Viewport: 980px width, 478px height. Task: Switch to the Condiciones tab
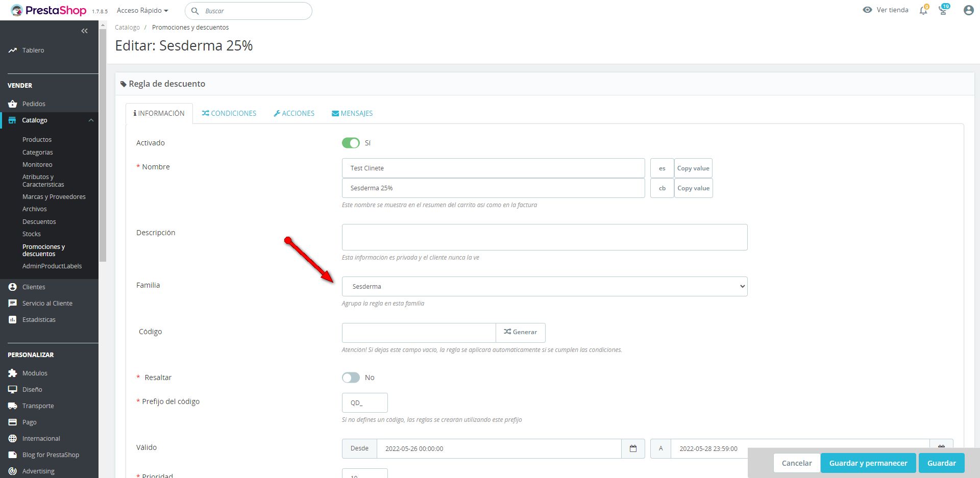229,114
